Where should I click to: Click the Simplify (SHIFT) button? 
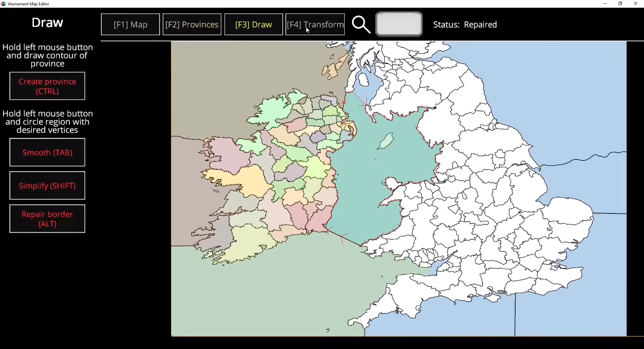point(47,186)
